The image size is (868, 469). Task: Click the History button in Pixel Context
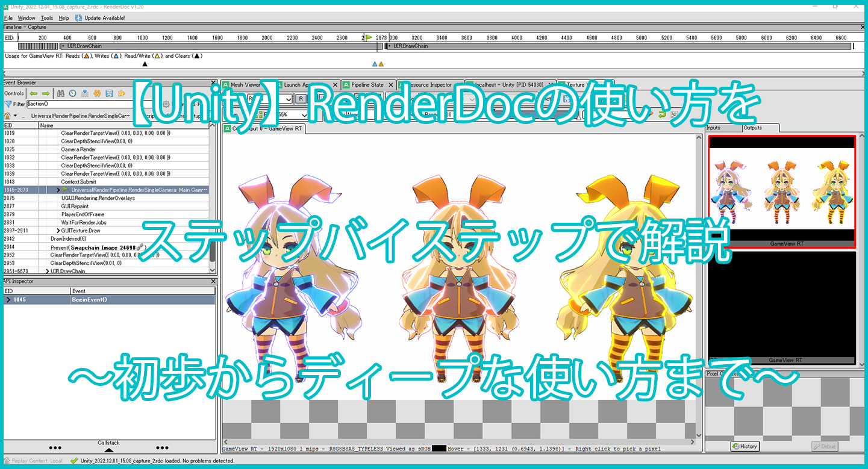point(745,446)
